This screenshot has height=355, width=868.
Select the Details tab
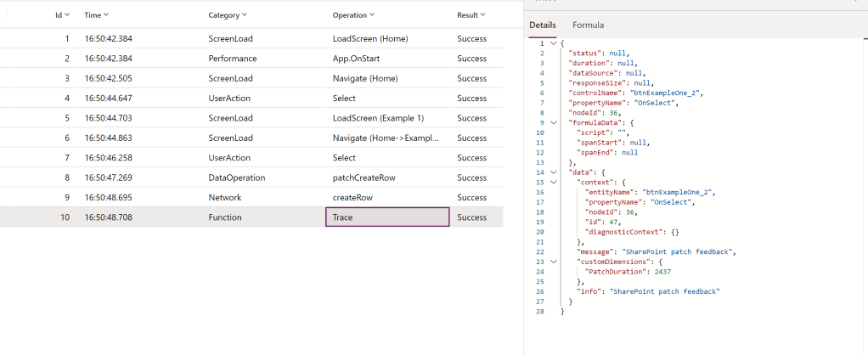(543, 25)
